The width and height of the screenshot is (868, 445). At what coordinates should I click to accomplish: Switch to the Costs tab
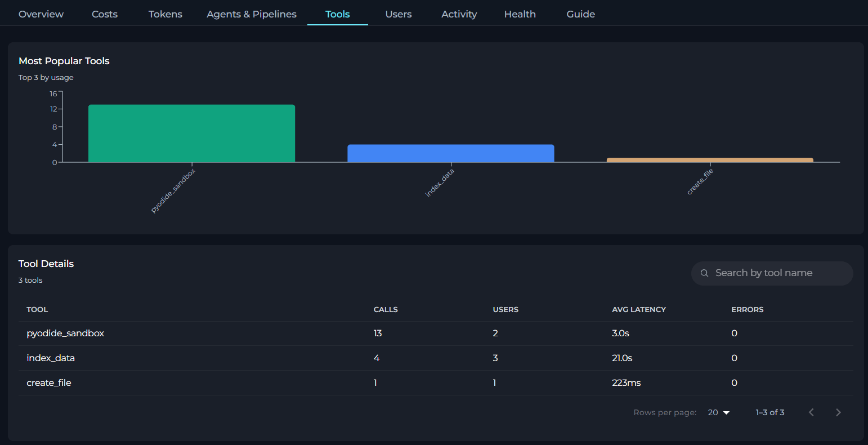pos(105,14)
